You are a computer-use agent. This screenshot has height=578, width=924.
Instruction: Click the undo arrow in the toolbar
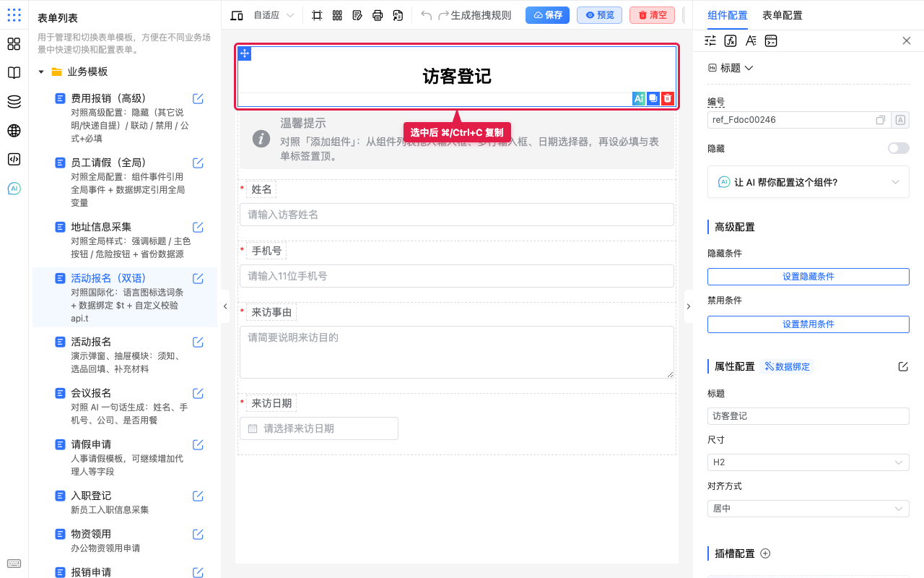(426, 15)
